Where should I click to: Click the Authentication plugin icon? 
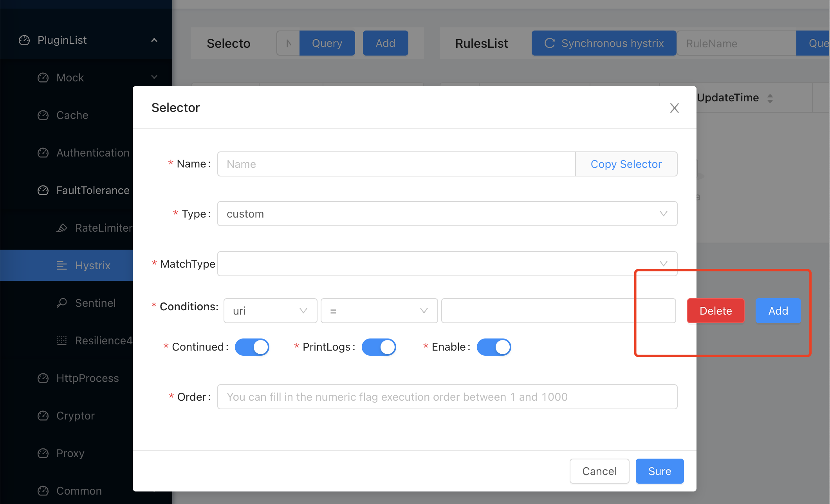click(42, 153)
